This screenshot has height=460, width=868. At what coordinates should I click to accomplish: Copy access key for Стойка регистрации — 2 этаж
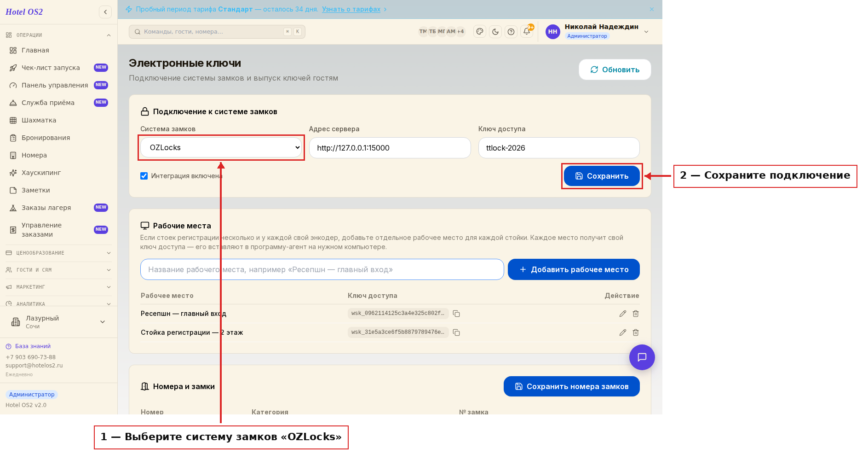[456, 332]
